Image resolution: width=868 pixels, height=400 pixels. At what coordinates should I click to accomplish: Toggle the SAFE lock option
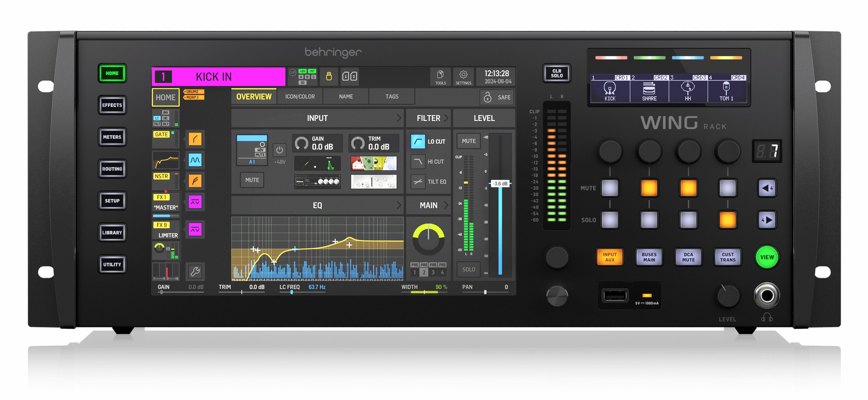coord(497,97)
